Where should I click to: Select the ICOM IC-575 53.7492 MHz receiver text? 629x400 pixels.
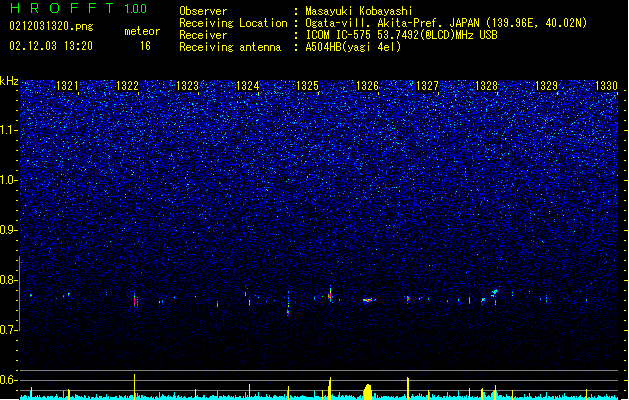point(401,35)
